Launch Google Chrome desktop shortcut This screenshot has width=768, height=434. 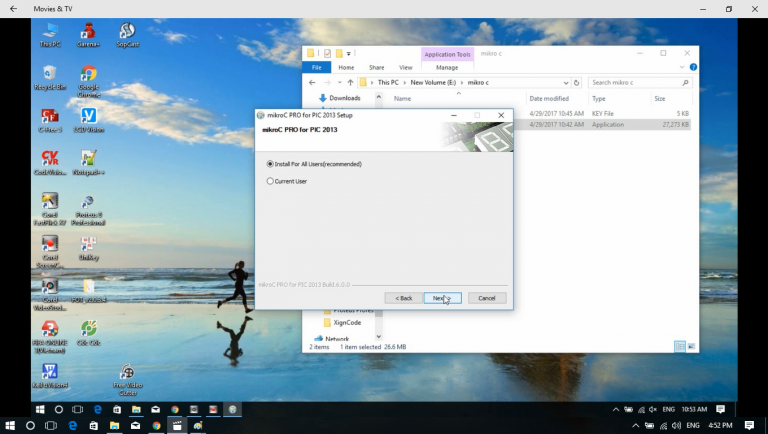point(89,81)
